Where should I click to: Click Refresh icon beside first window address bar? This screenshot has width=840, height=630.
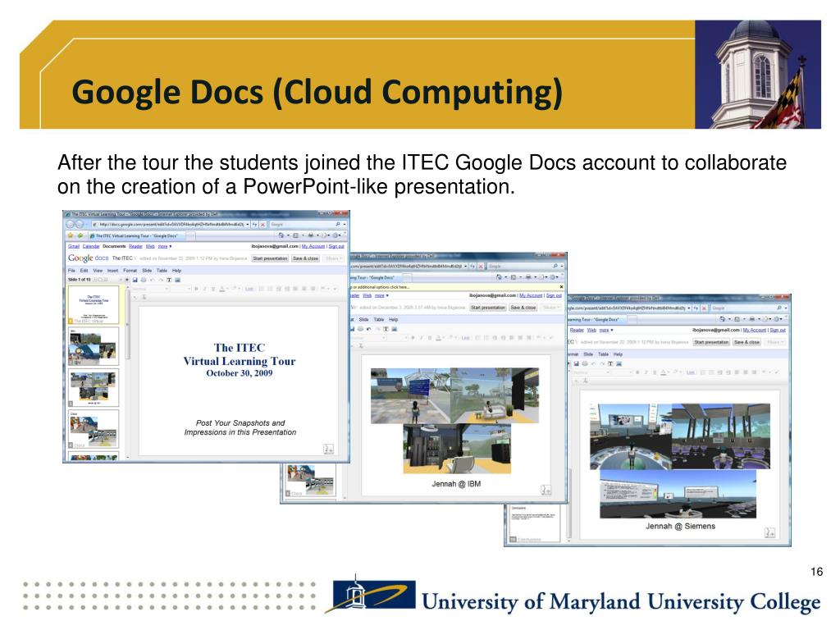(x=254, y=224)
